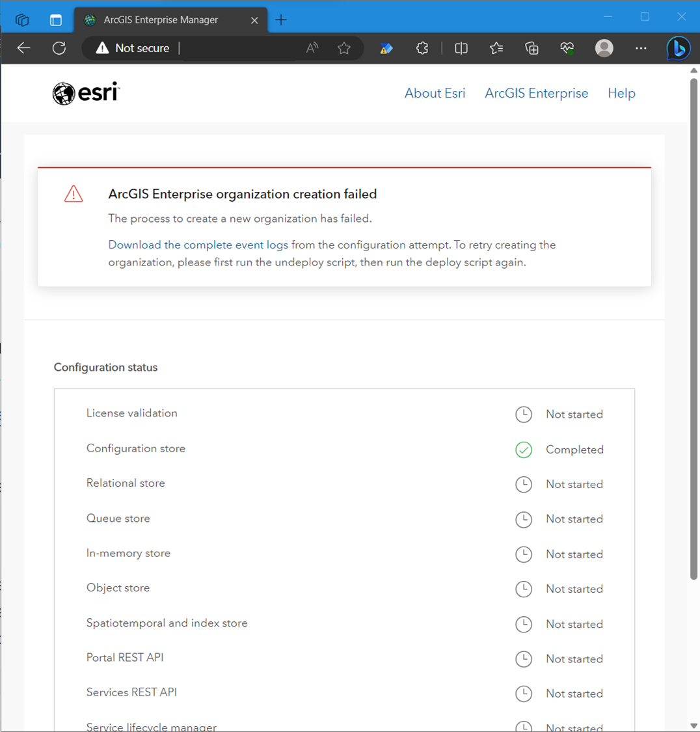Click the Esri logo

point(86,93)
